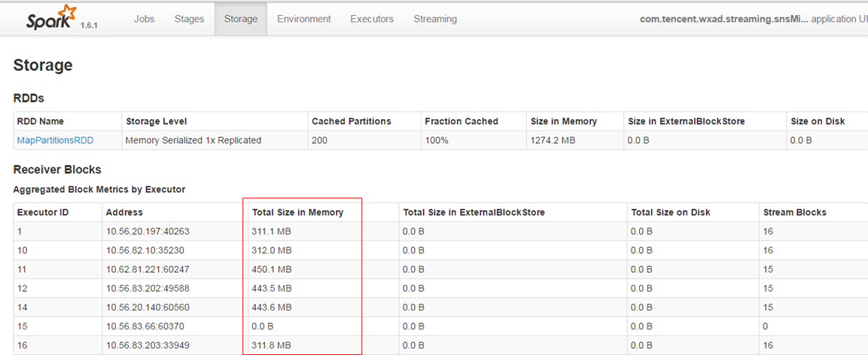
Task: Click the Total Size in Memory header
Action: tap(298, 212)
